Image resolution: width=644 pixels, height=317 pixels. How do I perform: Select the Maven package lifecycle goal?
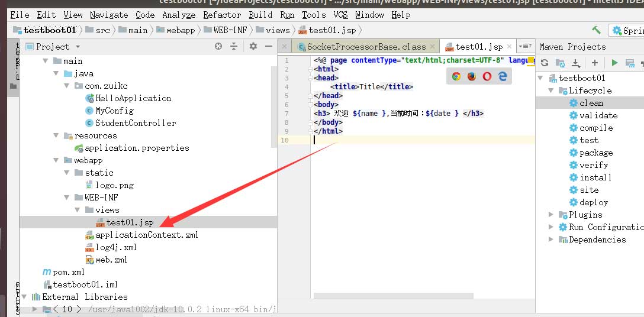[596, 153]
